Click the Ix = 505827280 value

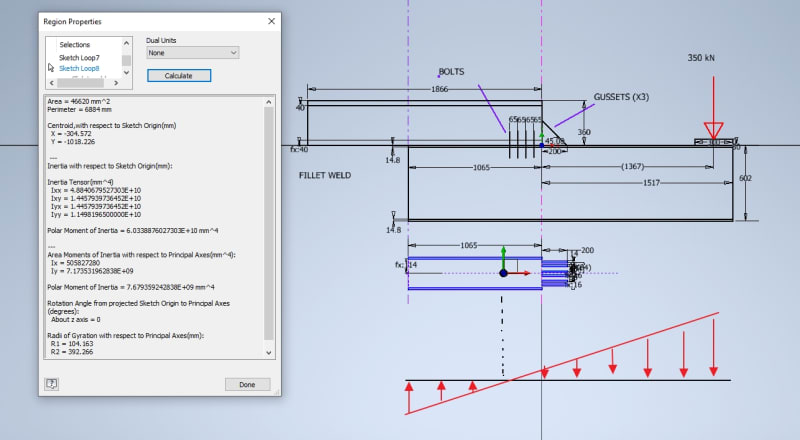tap(76, 263)
